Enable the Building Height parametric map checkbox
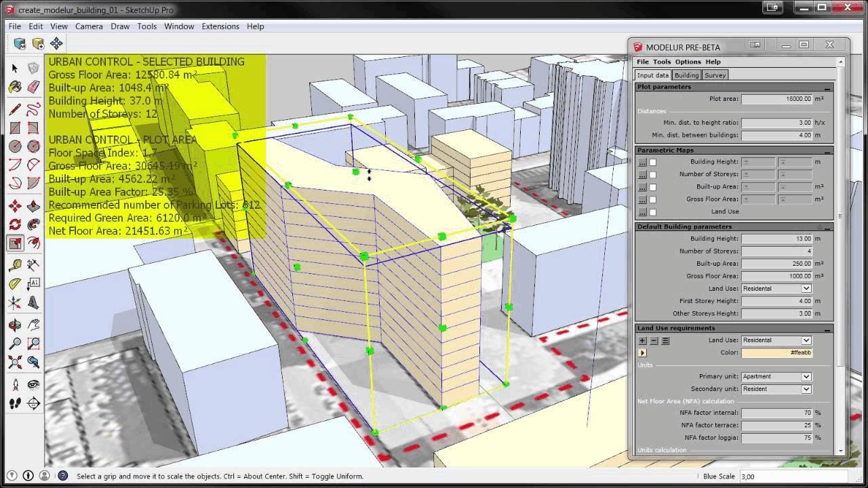Image resolution: width=868 pixels, height=488 pixels. tap(653, 162)
